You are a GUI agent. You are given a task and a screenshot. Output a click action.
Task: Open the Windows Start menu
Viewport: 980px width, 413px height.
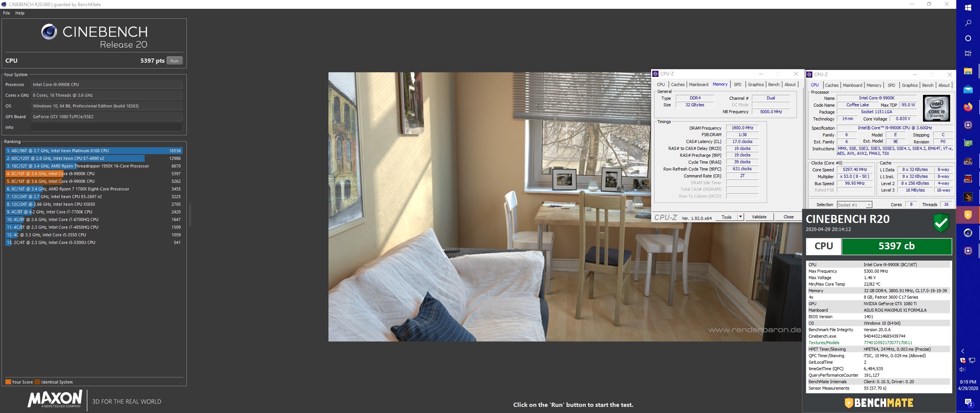(x=968, y=7)
